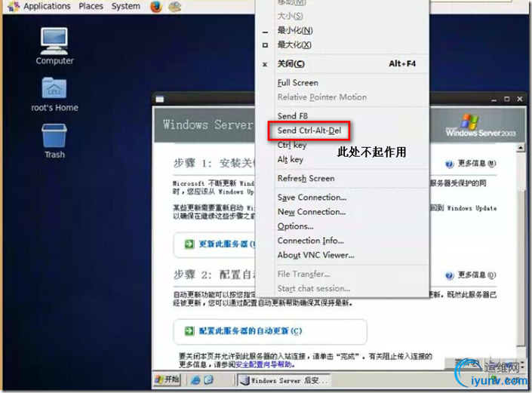Screen dimensions: 532x393
Task: Click the 更新此服务器 link
Action: [x=226, y=244]
